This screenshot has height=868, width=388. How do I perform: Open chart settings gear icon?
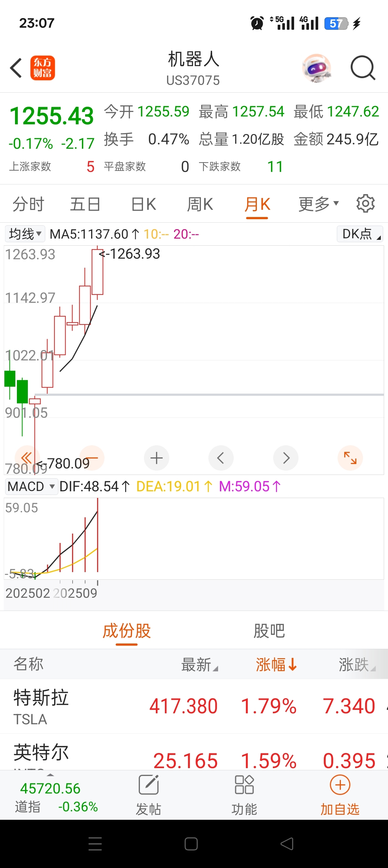[x=365, y=204]
